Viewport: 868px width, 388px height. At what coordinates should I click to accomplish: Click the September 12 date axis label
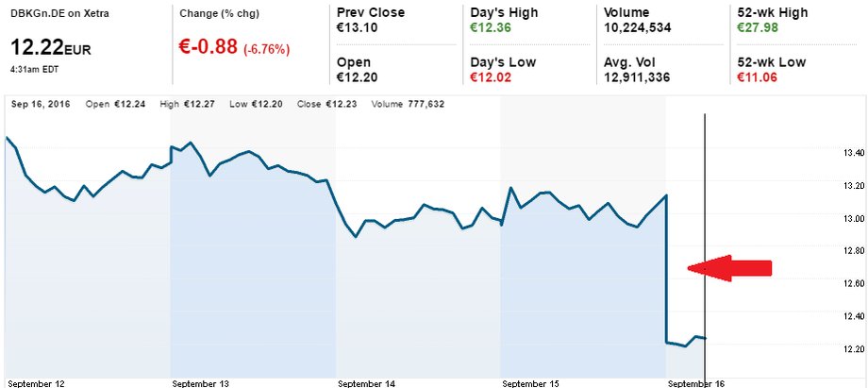(36, 383)
